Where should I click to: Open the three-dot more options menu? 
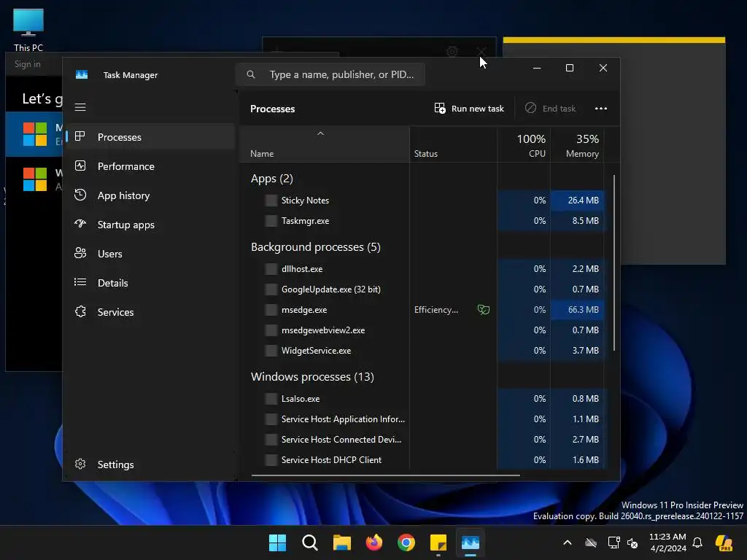(x=601, y=109)
